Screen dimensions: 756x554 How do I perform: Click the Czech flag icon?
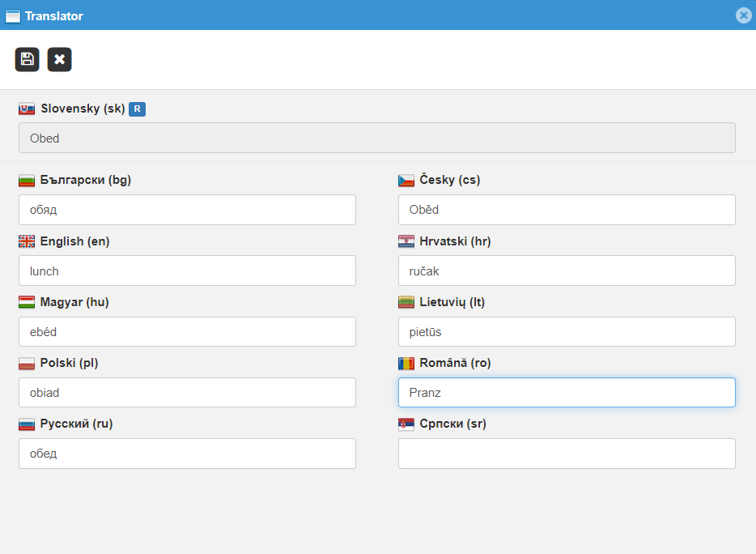(406, 181)
